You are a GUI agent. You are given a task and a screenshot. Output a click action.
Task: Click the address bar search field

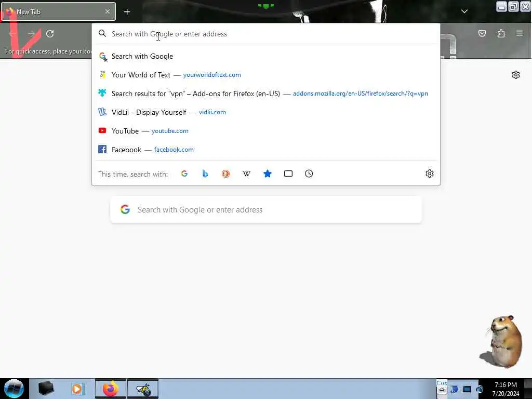tap(265, 34)
